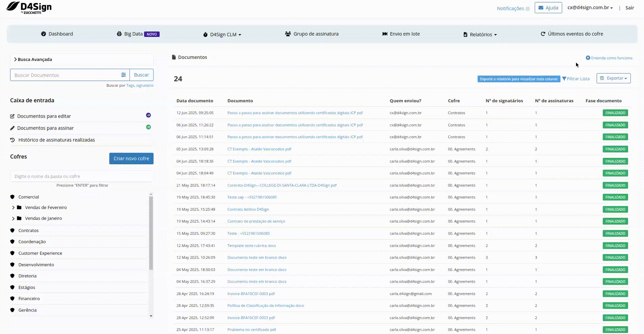Image resolution: width=644 pixels, height=334 pixels.
Task: Open Envio em lote
Action: [x=401, y=34]
